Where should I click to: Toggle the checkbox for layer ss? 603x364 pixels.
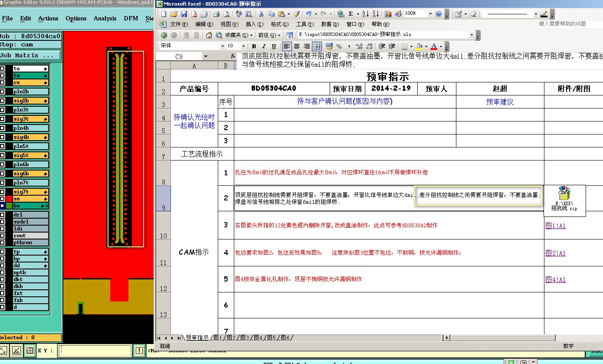[2, 199]
